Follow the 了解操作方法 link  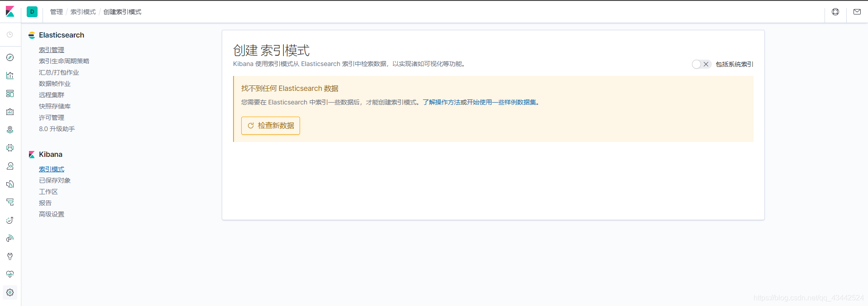click(x=442, y=102)
